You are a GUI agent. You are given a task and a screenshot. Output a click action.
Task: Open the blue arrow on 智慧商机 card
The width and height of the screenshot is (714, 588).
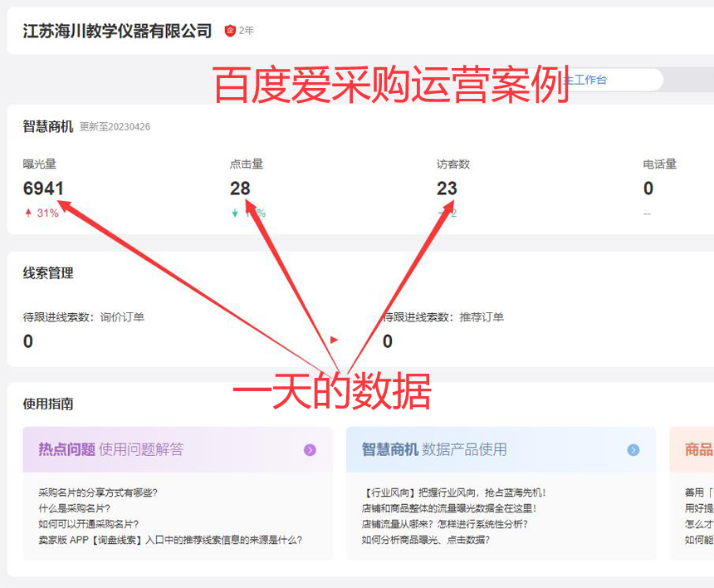pos(633,450)
